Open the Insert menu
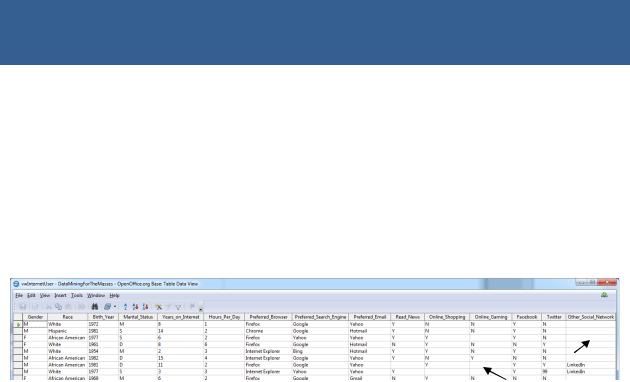 (x=60, y=295)
